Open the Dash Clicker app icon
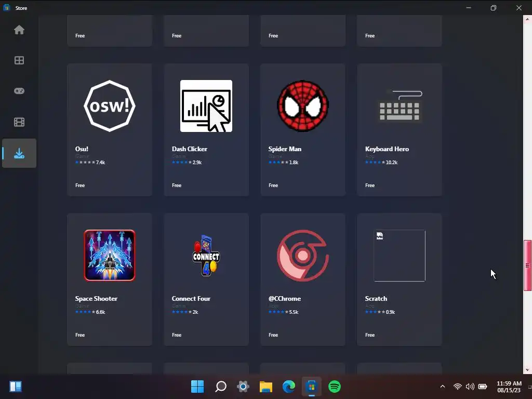This screenshot has height=399, width=532. click(x=206, y=106)
